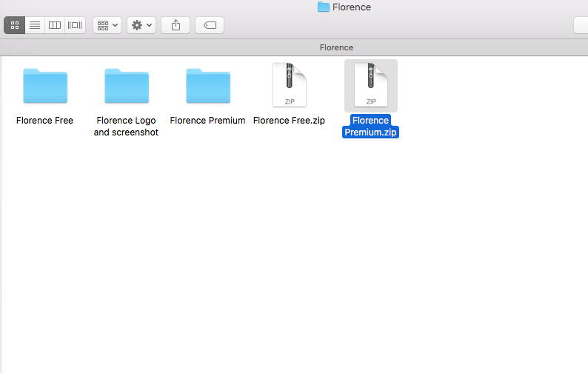Click the selected Florence Premium.zip name label
This screenshot has height=373, width=588.
pos(370,127)
